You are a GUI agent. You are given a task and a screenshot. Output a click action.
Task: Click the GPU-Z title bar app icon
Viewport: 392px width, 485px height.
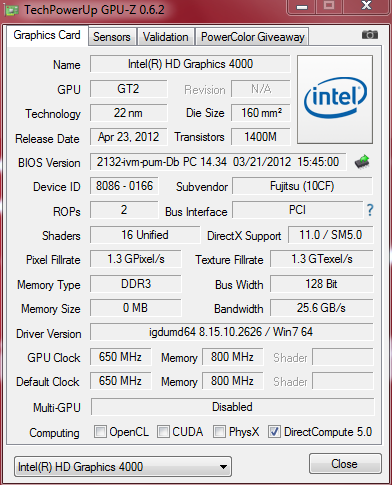click(x=11, y=10)
